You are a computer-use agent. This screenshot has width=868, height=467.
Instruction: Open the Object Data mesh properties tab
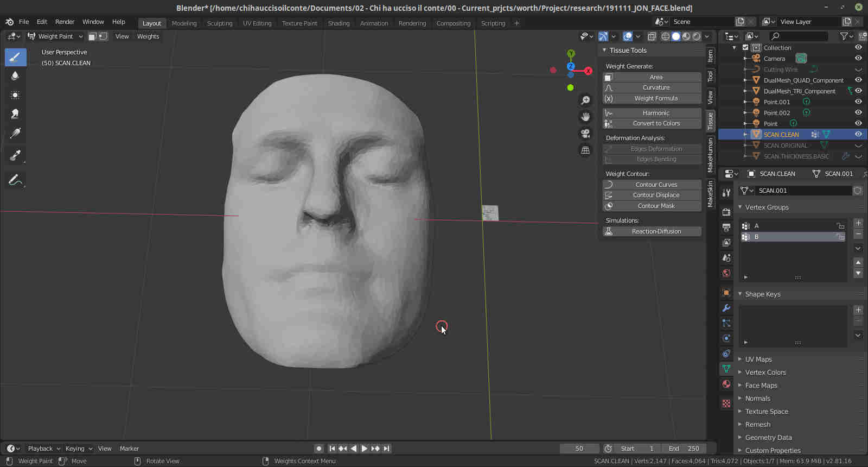tap(726, 369)
